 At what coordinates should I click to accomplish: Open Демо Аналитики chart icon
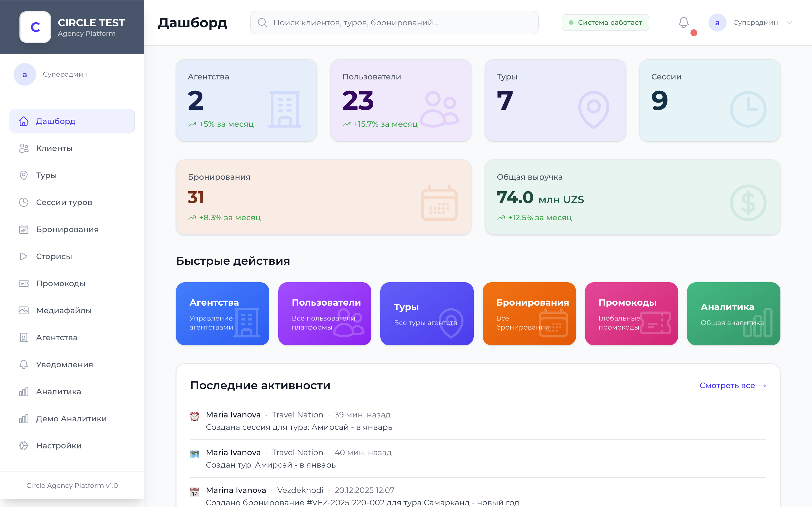point(23,419)
